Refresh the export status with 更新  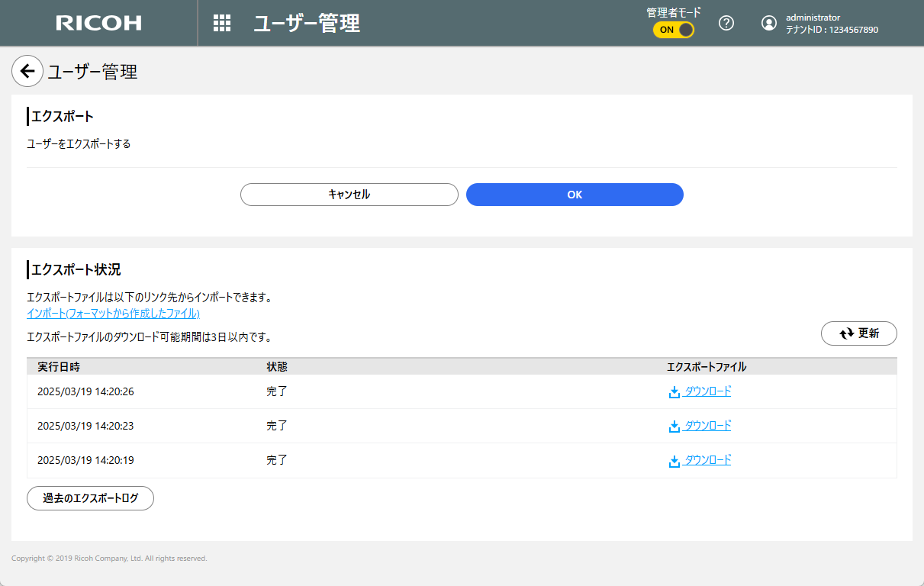coord(858,333)
